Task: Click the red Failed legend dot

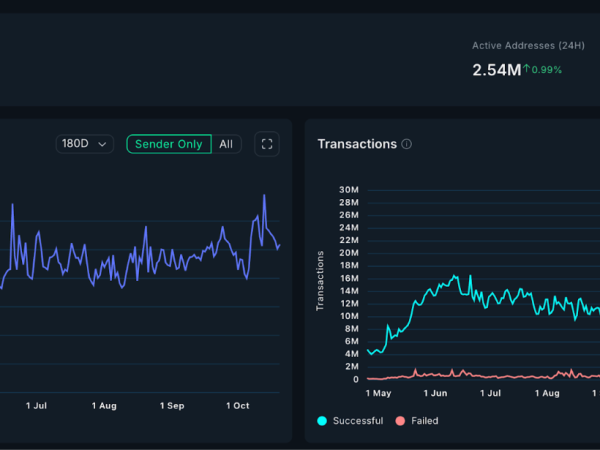Action: click(x=400, y=421)
